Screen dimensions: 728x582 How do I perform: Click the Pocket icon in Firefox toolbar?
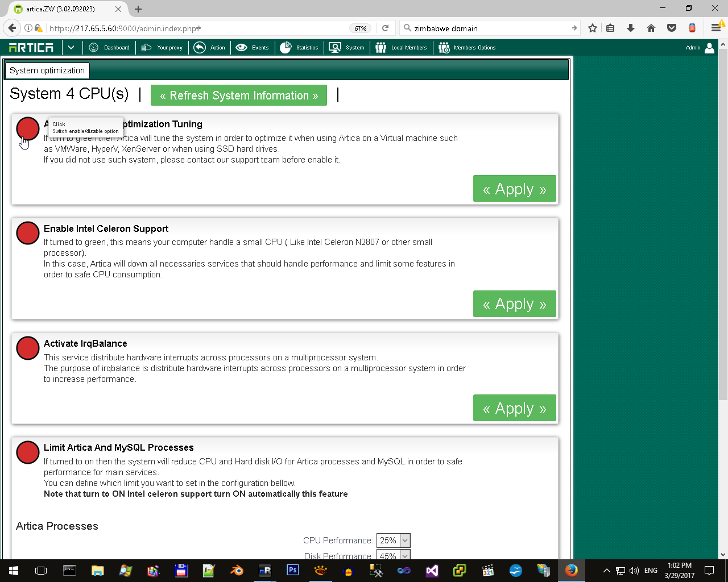coord(672,28)
